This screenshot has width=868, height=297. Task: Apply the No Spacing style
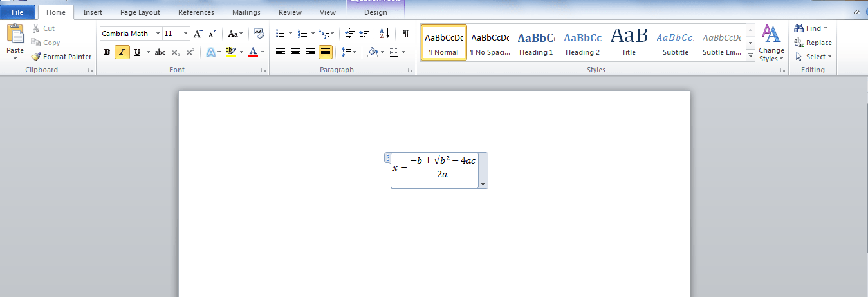(x=490, y=43)
